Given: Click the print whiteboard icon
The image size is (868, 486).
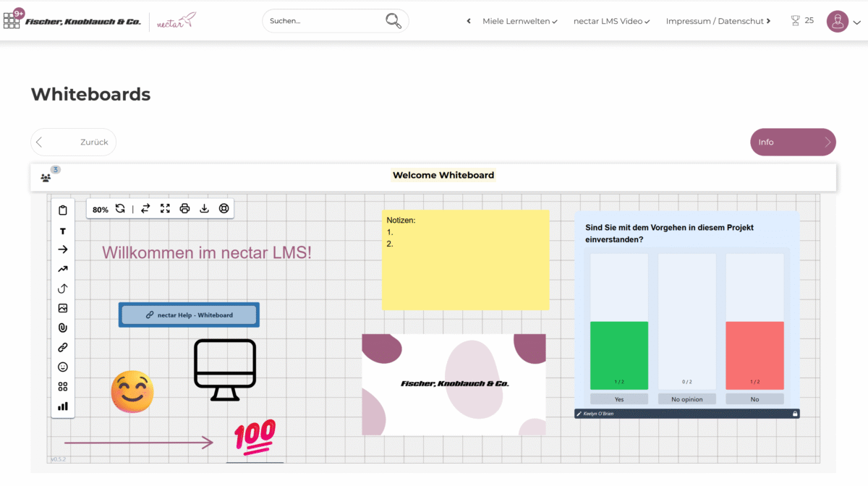Looking at the screenshot, I should pyautogui.click(x=184, y=209).
